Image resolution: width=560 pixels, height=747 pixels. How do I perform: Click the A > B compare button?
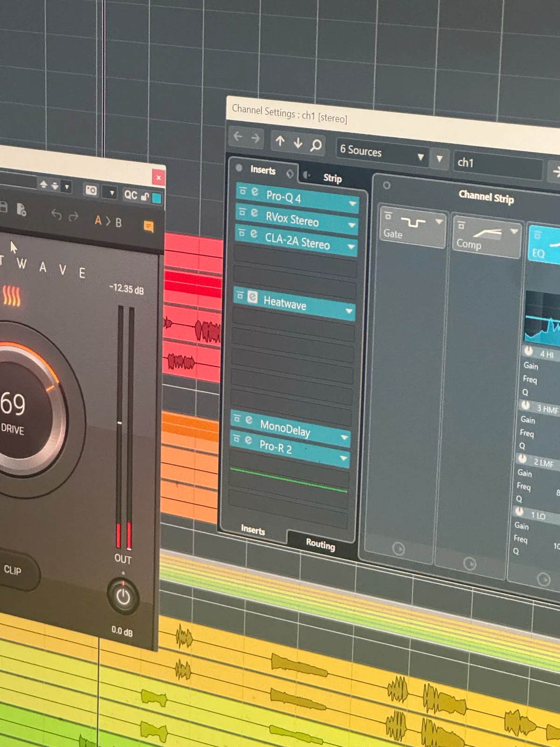click(108, 221)
